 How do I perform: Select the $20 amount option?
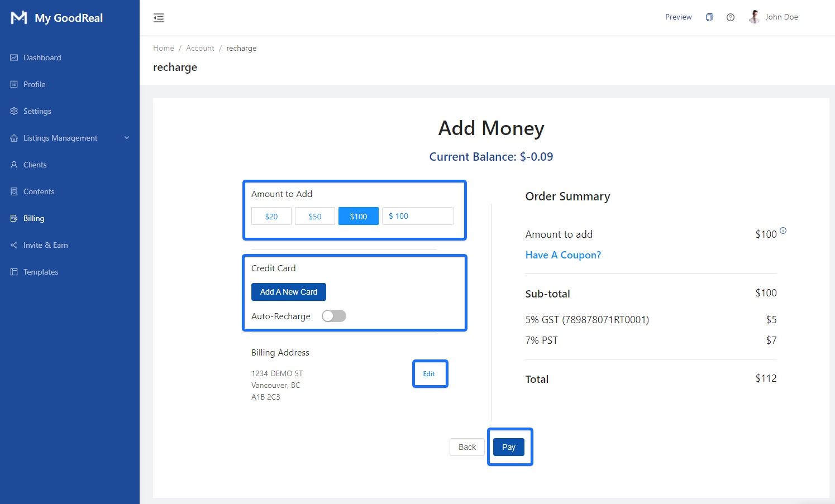tap(271, 217)
